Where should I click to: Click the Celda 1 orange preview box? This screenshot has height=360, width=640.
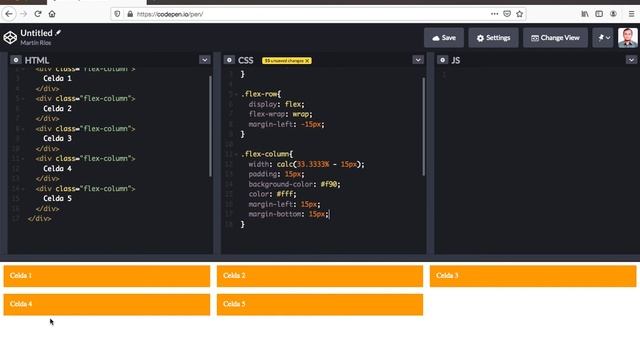pos(107,276)
